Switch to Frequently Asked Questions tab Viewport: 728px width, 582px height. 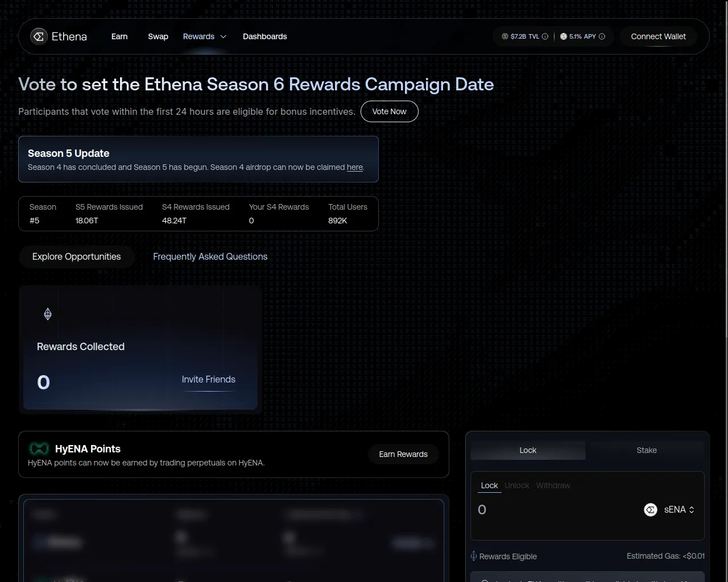(210, 257)
